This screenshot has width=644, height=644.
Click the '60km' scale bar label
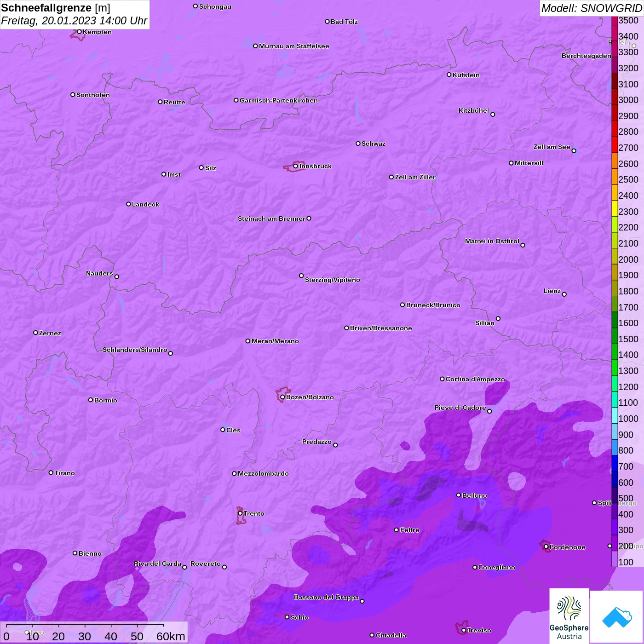coord(171,636)
